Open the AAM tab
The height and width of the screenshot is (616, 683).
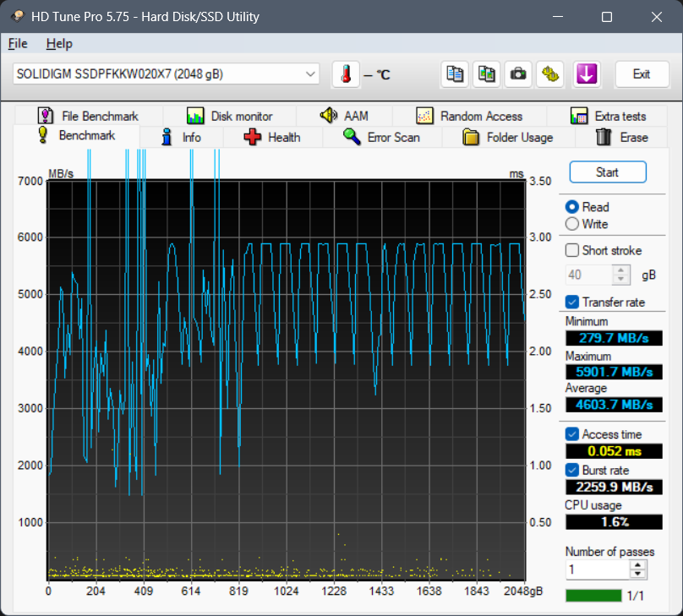click(x=344, y=117)
